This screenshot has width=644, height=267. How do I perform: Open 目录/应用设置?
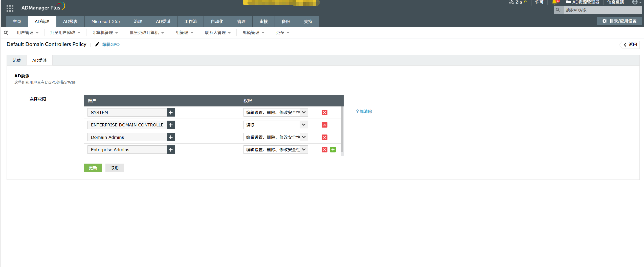619,21
